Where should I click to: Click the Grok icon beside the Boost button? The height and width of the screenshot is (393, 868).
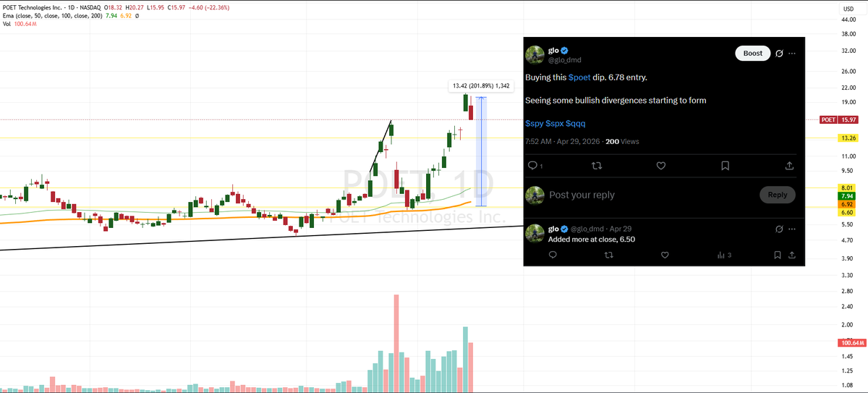pyautogui.click(x=779, y=53)
